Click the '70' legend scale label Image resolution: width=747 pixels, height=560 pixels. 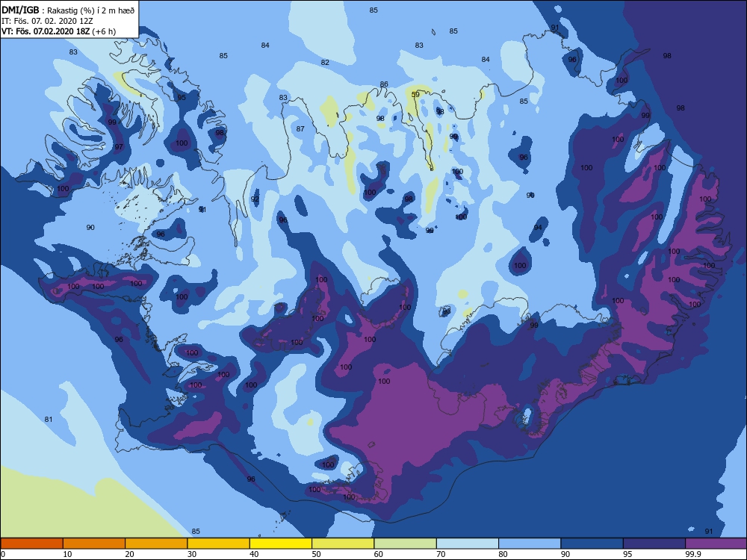point(441,554)
